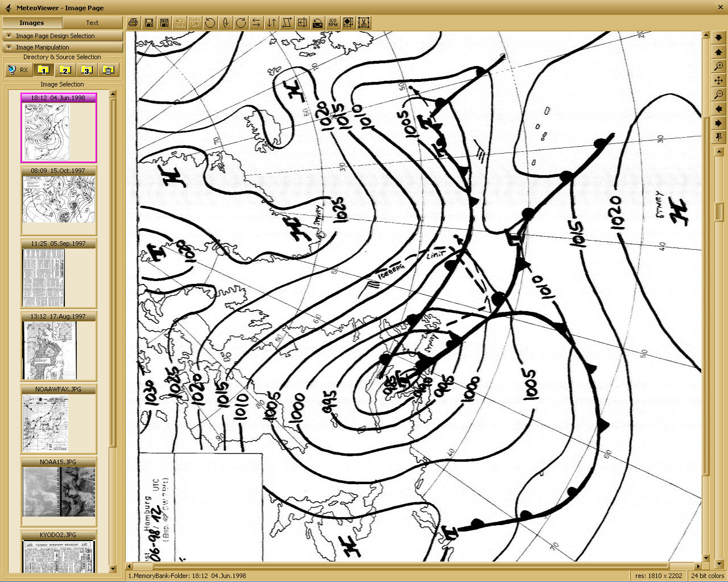Click the rotate counter-clockwise icon
The image size is (728, 582).
[210, 23]
